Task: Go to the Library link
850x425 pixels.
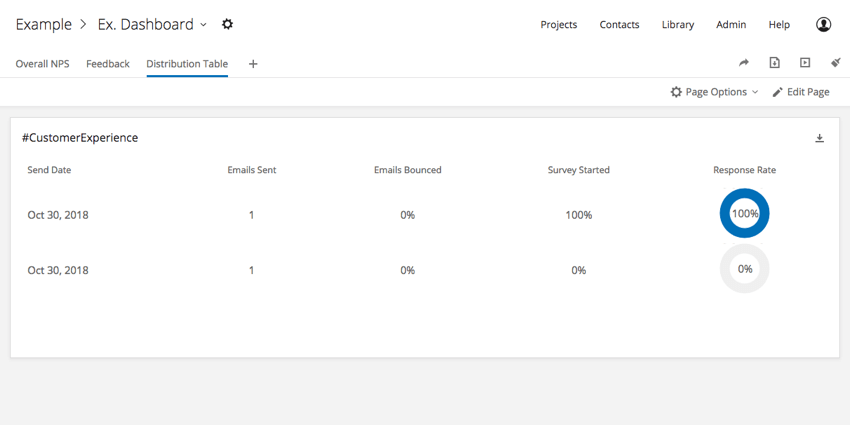Action: 678,25
